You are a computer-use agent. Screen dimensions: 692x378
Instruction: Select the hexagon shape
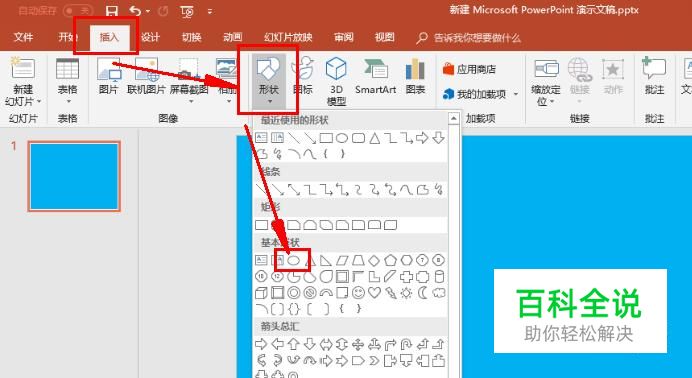click(x=406, y=260)
